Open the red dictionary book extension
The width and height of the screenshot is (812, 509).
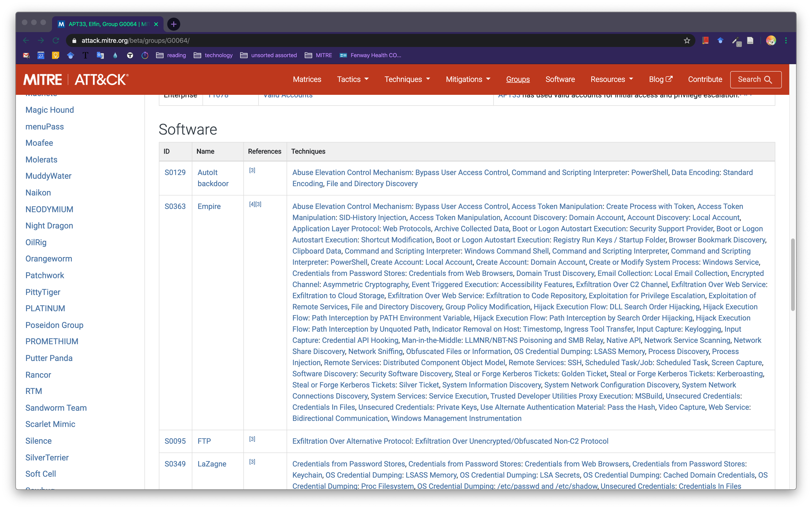705,40
